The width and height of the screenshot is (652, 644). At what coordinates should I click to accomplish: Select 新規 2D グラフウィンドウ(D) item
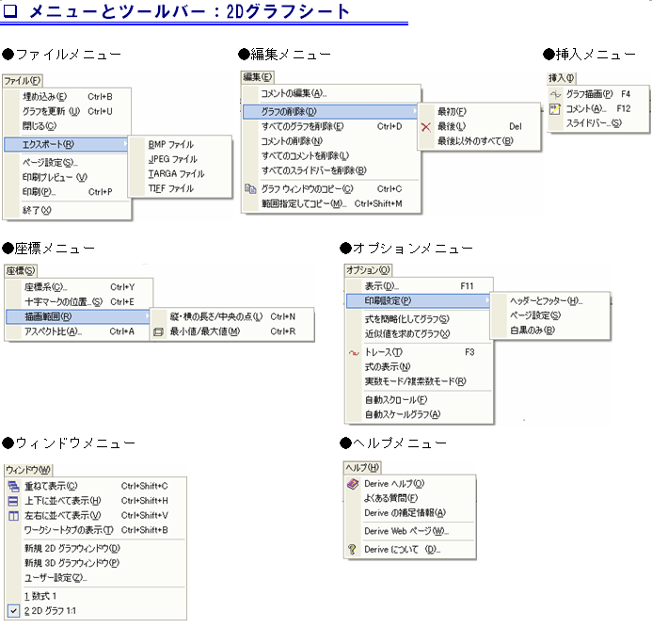[96, 549]
